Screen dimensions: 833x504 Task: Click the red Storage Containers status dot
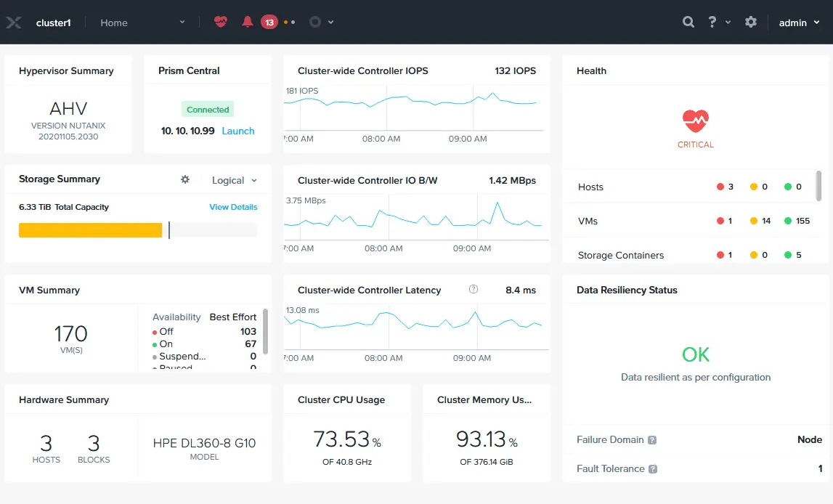pos(720,255)
